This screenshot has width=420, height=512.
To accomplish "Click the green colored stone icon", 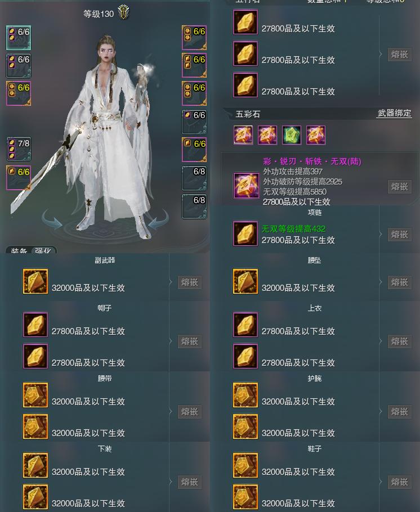I will pyautogui.click(x=292, y=135).
